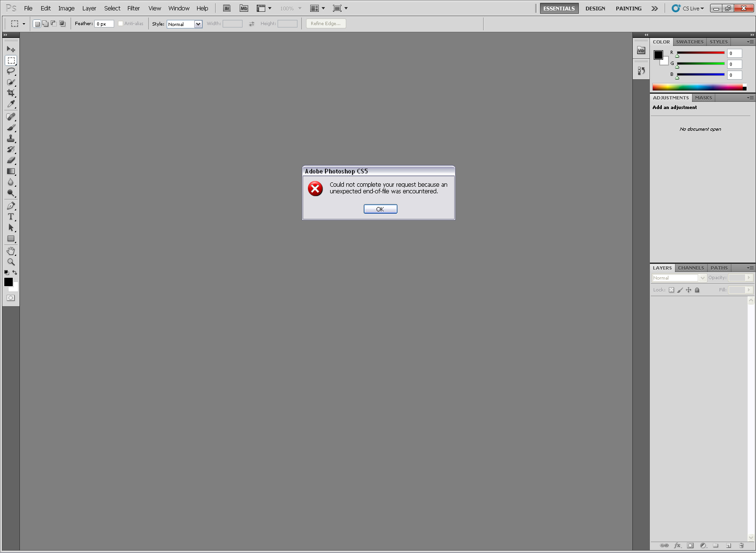Select the Rectangle shape tool
The image size is (756, 553).
[11, 238]
